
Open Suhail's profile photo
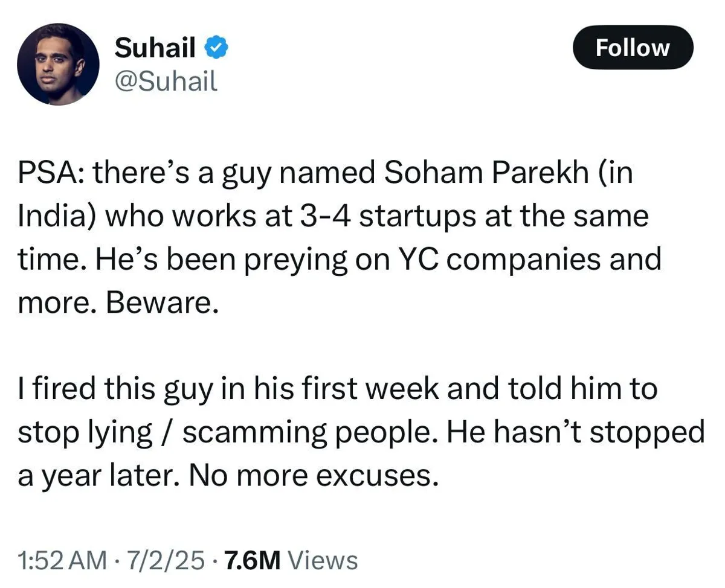click(58, 65)
